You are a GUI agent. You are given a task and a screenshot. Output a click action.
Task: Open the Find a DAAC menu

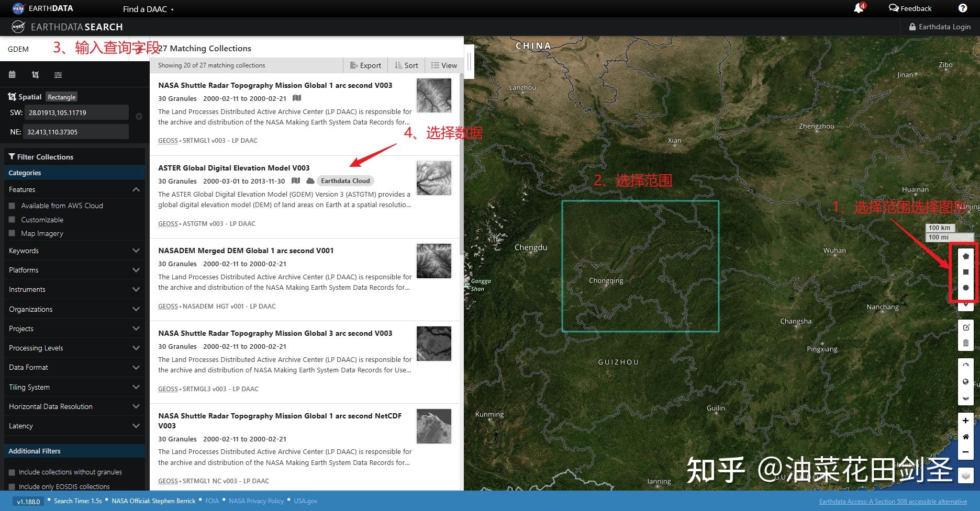tap(144, 8)
